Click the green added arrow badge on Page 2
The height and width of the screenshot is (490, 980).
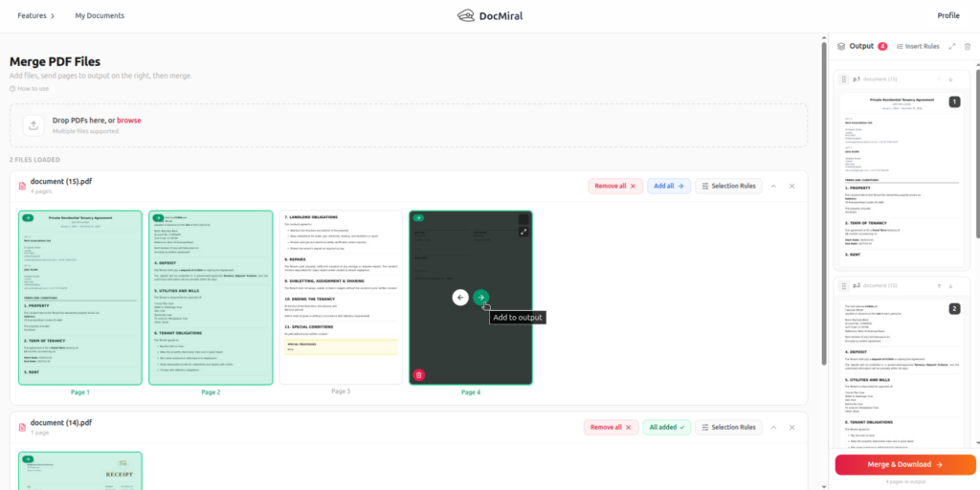pyautogui.click(x=159, y=217)
